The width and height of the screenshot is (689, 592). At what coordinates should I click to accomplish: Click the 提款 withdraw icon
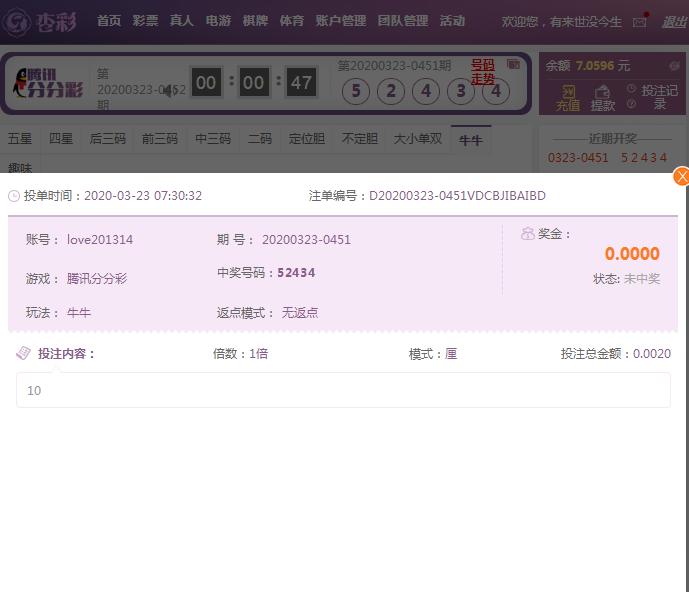(602, 98)
